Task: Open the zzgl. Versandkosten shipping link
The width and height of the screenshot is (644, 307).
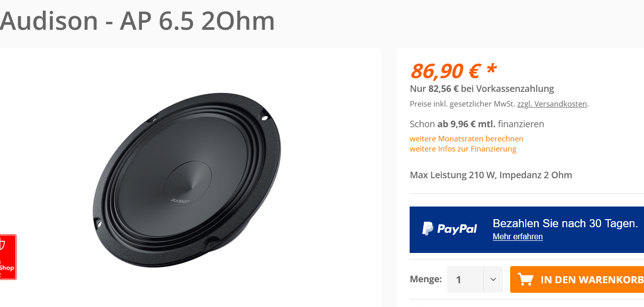Action: pos(552,104)
